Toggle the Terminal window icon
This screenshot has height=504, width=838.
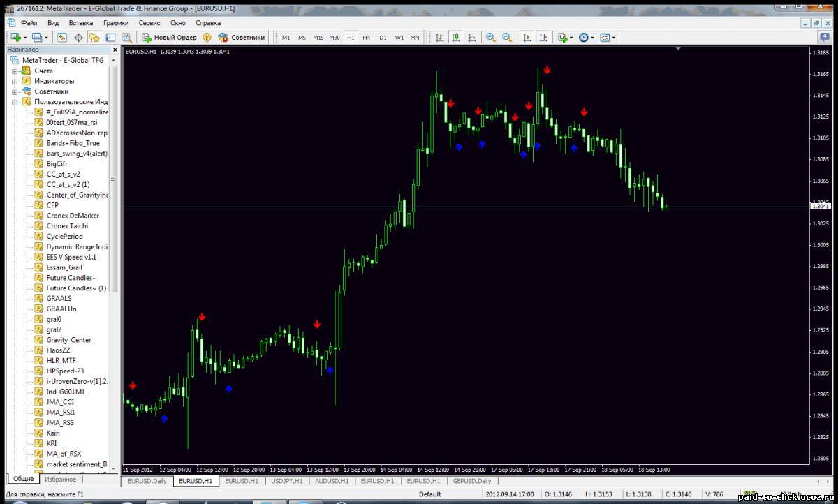pos(110,37)
